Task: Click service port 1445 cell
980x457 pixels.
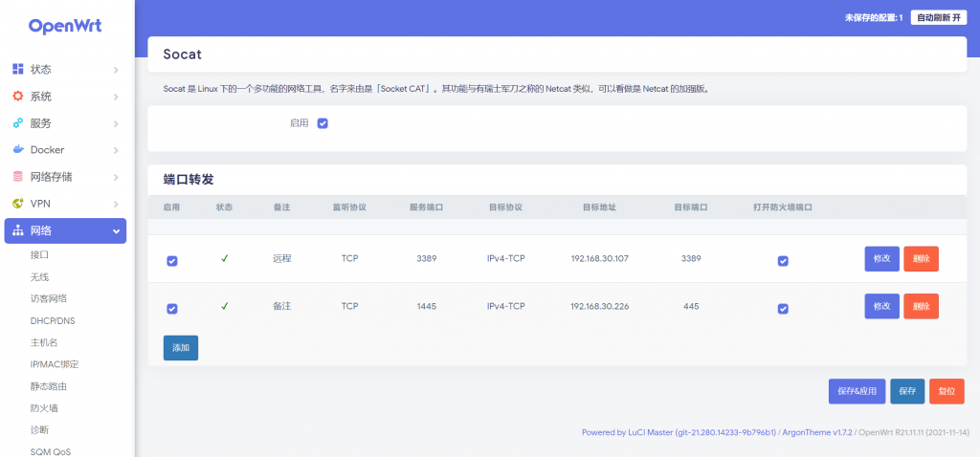Action: (x=426, y=306)
